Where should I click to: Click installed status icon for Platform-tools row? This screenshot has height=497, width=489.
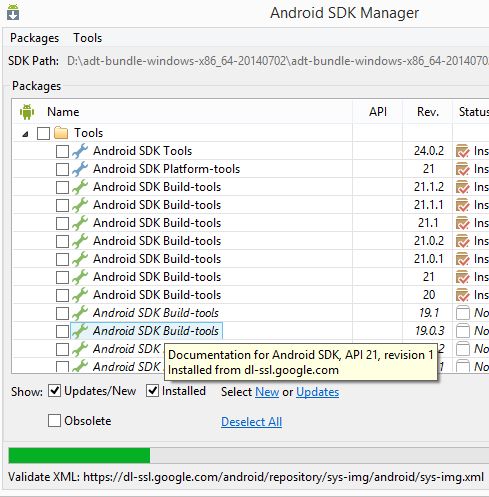(x=463, y=169)
